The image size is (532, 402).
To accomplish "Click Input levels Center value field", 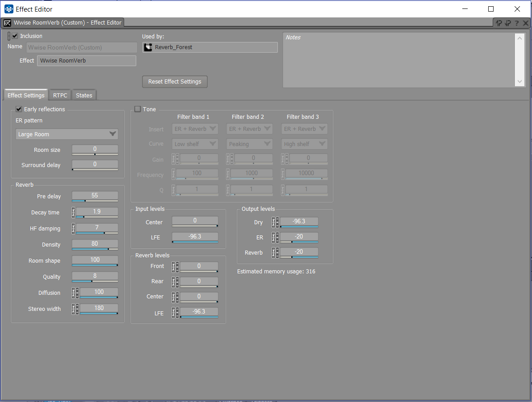I will tap(195, 221).
